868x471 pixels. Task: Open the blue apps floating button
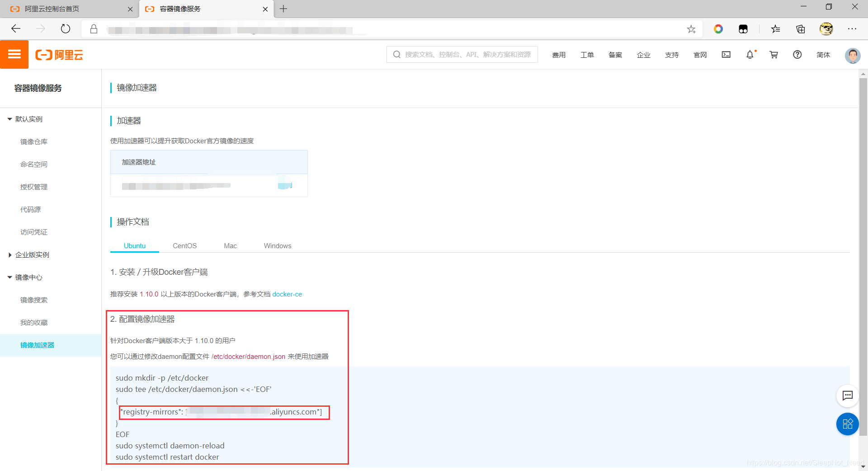[848, 424]
